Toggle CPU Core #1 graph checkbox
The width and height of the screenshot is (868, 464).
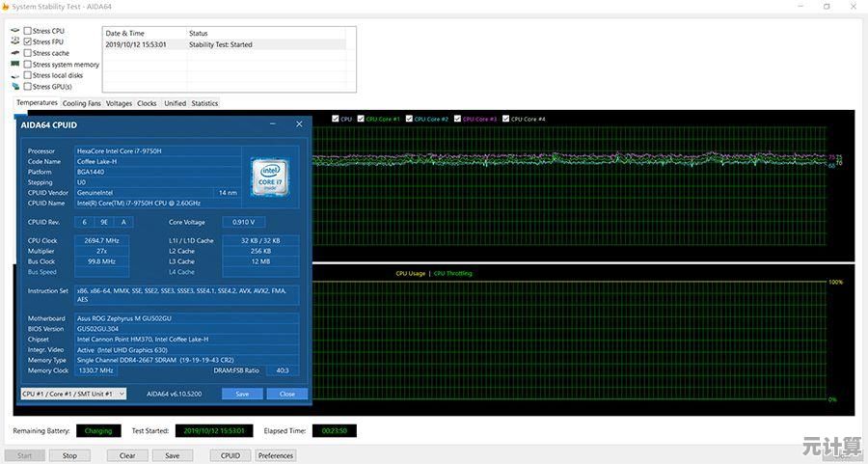point(361,119)
